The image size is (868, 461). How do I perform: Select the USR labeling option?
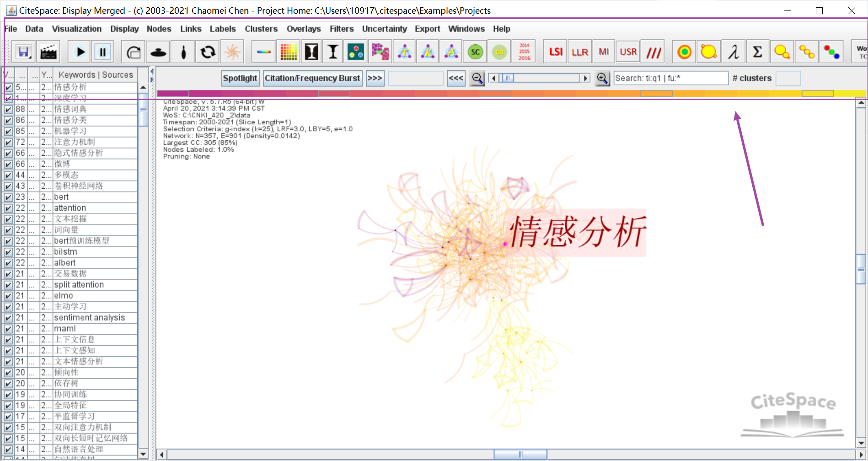[x=628, y=52]
